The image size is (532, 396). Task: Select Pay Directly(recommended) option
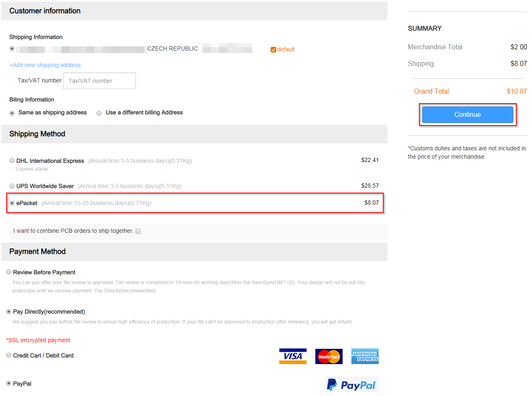click(9, 311)
